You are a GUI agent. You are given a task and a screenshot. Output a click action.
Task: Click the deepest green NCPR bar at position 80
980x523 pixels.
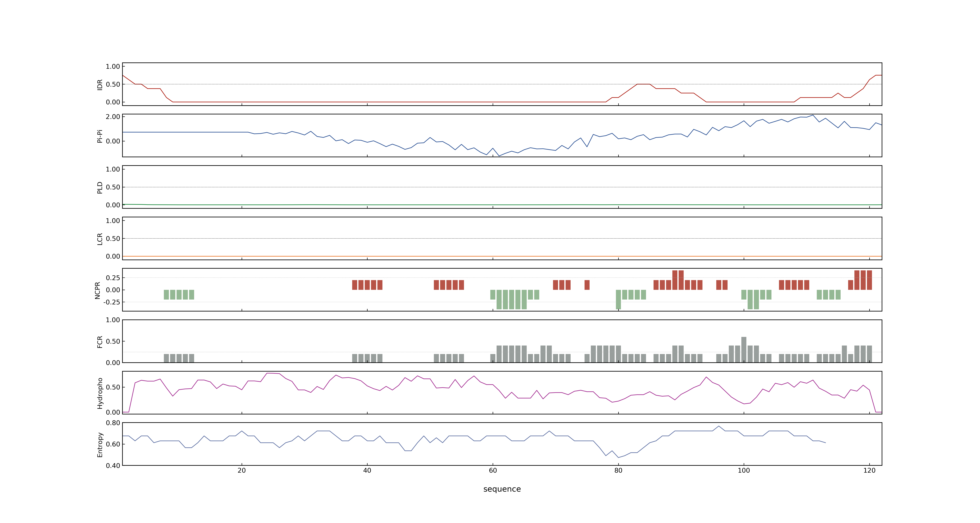click(x=618, y=300)
